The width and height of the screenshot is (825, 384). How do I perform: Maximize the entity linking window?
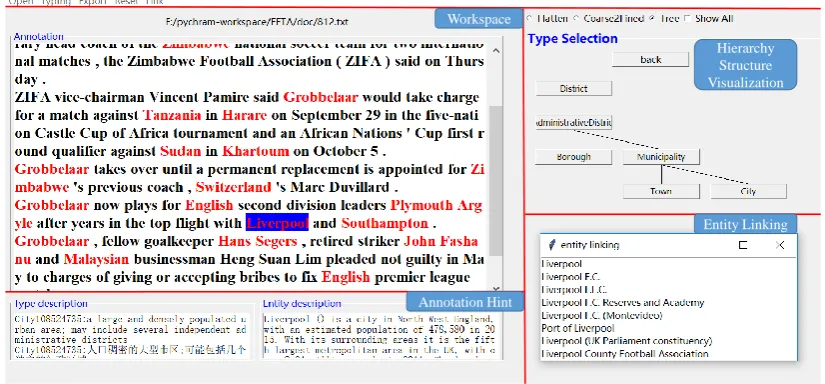[743, 245]
